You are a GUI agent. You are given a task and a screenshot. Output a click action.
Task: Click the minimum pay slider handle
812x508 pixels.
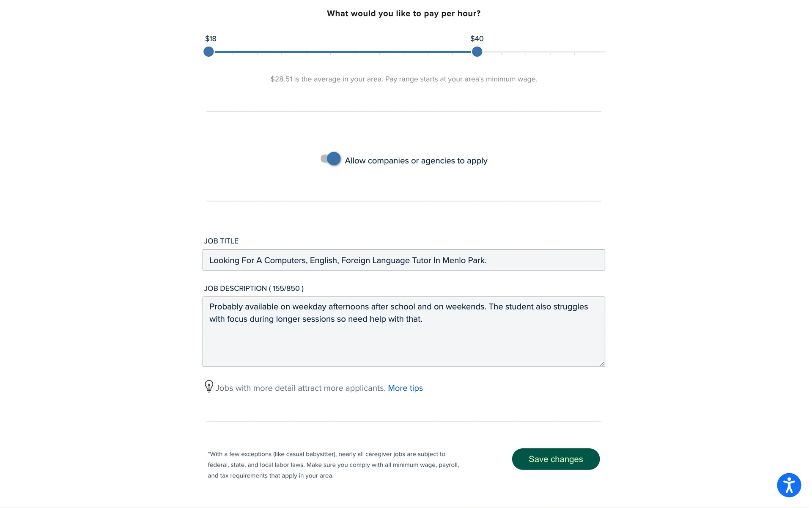coord(208,52)
